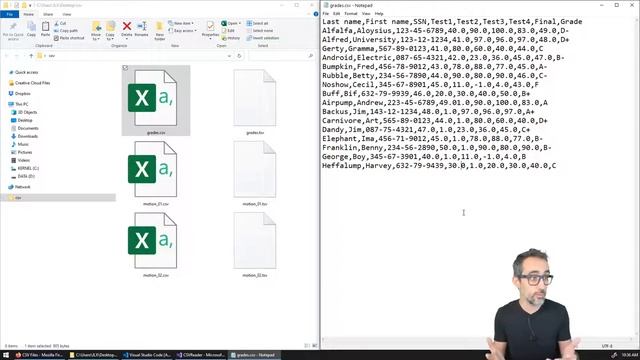Viewport: 640px width, 360px height.
Task: Open the Notepad Edit menu
Action: [x=336, y=13]
